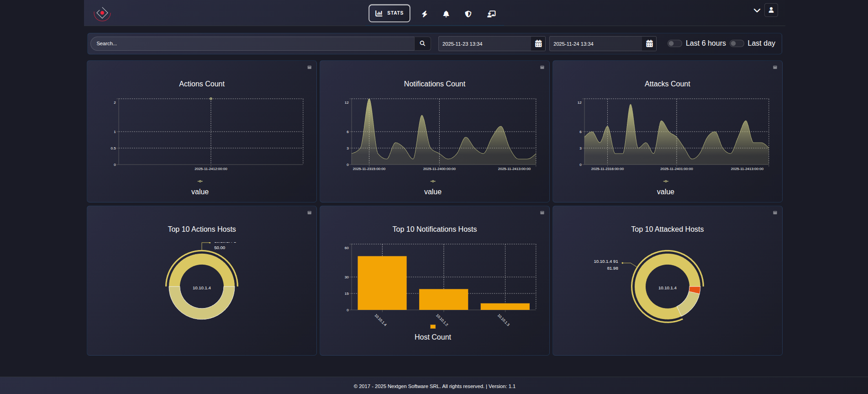Click the 10.10.1.4 91 label in Attacked Hosts
Viewport: 868px width, 394px height.
(606, 261)
